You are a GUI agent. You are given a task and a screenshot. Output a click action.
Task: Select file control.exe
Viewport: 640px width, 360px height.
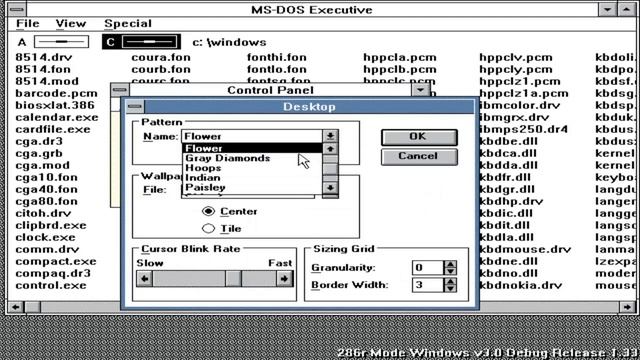(x=51, y=285)
